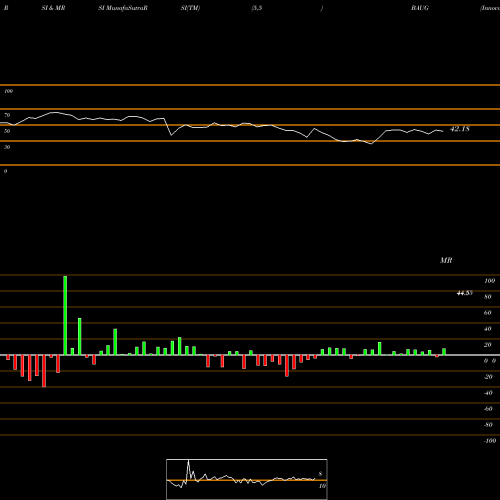Click the MR label above lower chart
Image resolution: width=500 pixels, height=500 pixels.
tap(446, 260)
